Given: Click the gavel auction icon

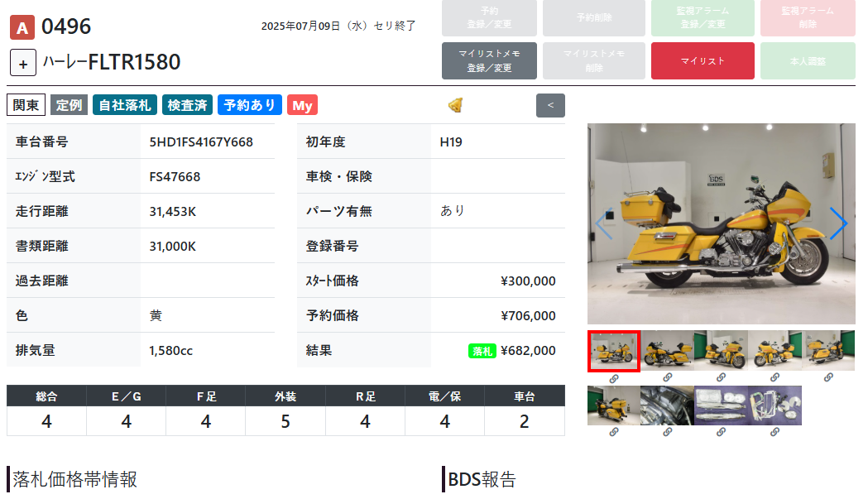Looking at the screenshot, I should click(x=456, y=105).
